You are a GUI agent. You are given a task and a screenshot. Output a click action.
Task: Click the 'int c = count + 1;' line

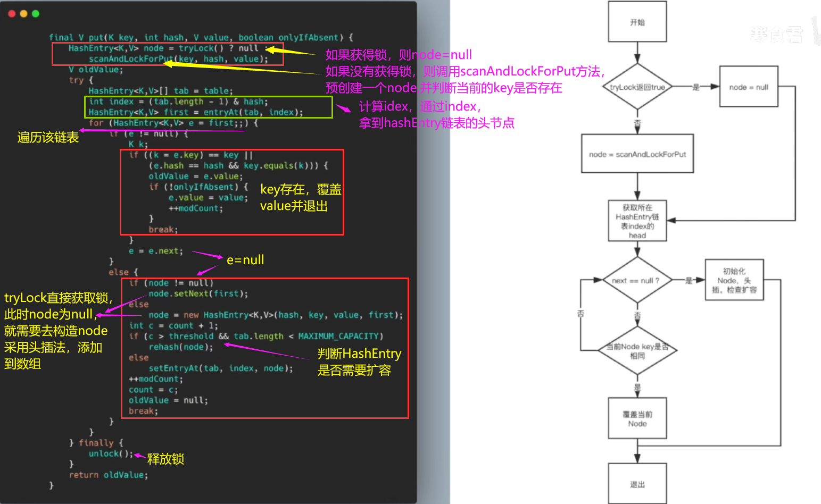173,325
